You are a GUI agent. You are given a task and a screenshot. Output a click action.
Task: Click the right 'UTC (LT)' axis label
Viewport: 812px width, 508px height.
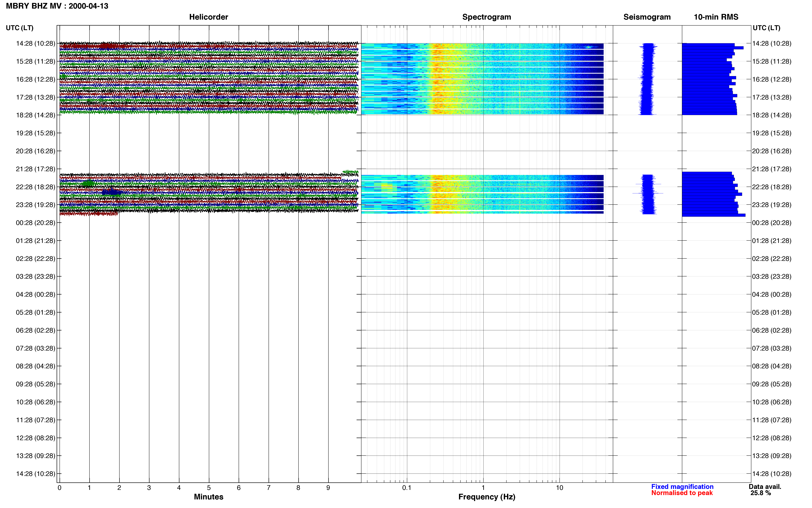coord(766,28)
